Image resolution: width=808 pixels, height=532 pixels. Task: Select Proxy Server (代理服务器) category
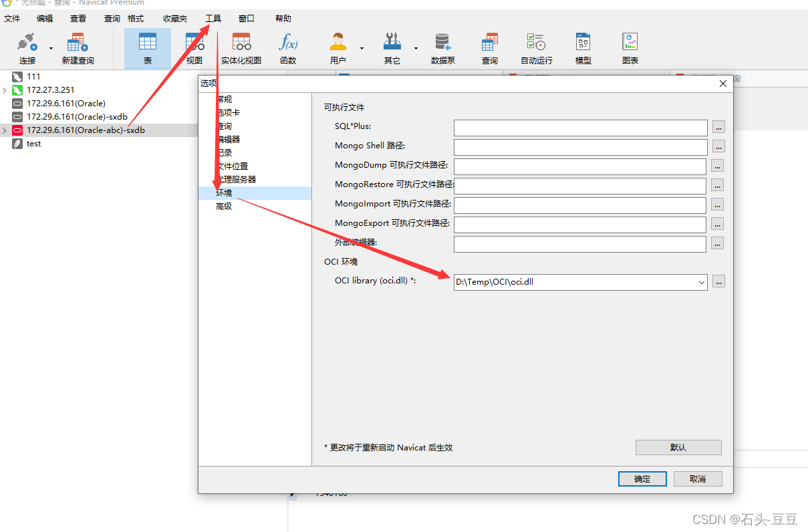(x=236, y=180)
